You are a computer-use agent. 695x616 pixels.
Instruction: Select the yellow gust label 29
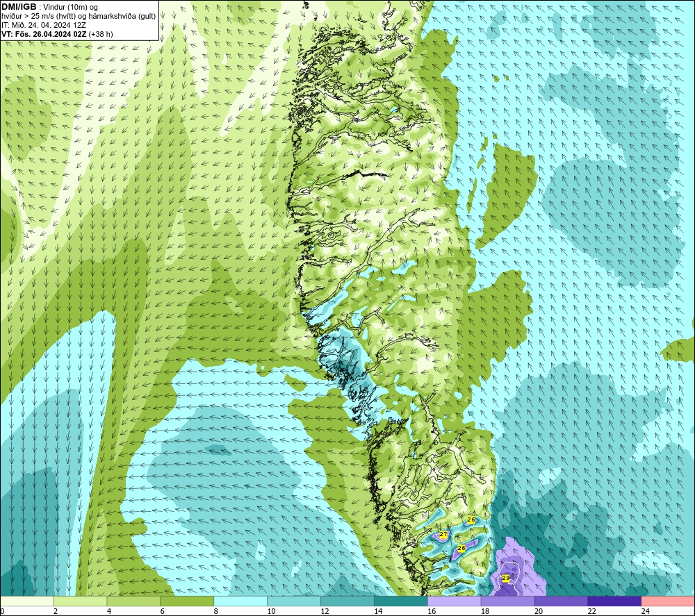pyautogui.click(x=506, y=578)
